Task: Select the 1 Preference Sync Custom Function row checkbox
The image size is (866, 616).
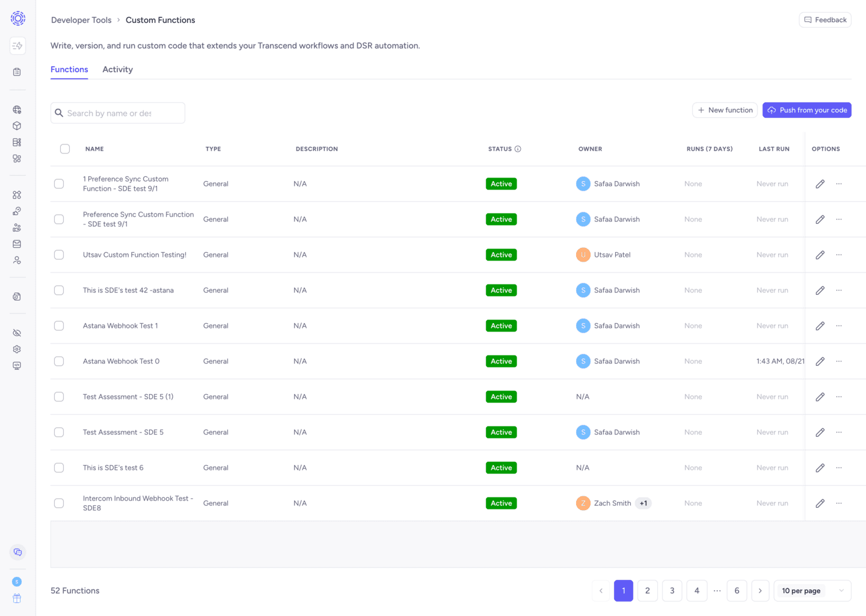Action: (59, 184)
